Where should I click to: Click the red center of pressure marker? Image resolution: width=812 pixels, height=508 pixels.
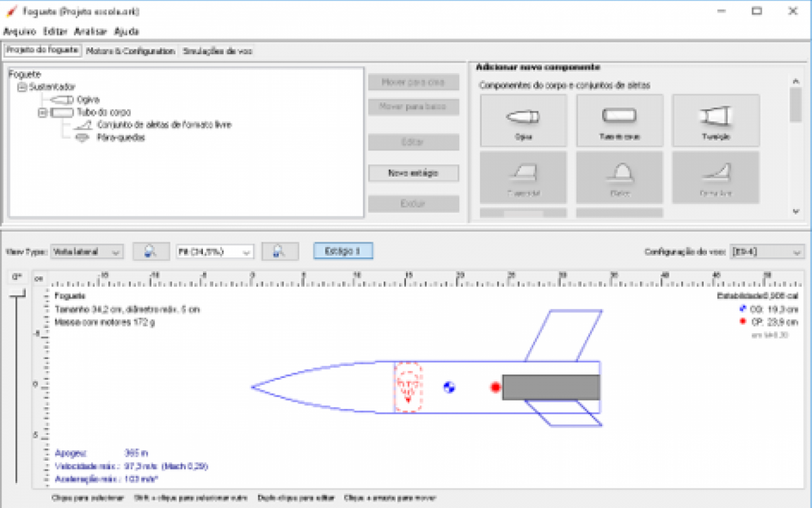pyautogui.click(x=495, y=387)
